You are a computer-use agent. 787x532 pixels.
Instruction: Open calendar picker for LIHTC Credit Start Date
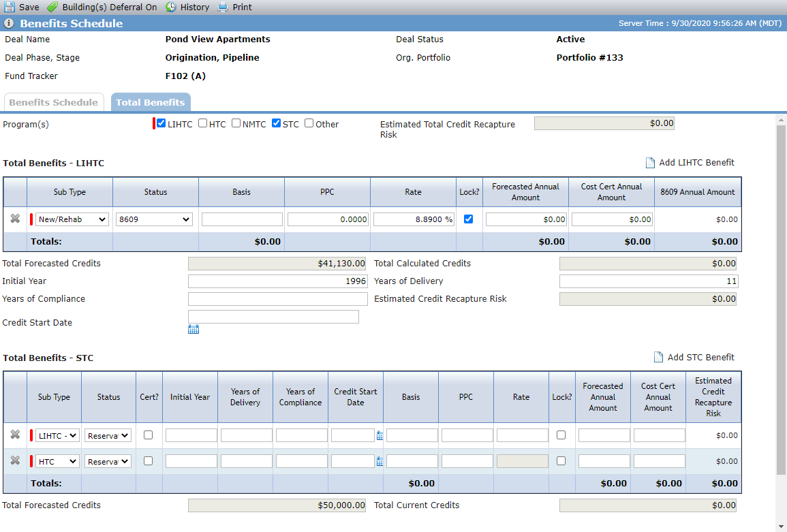(x=194, y=329)
